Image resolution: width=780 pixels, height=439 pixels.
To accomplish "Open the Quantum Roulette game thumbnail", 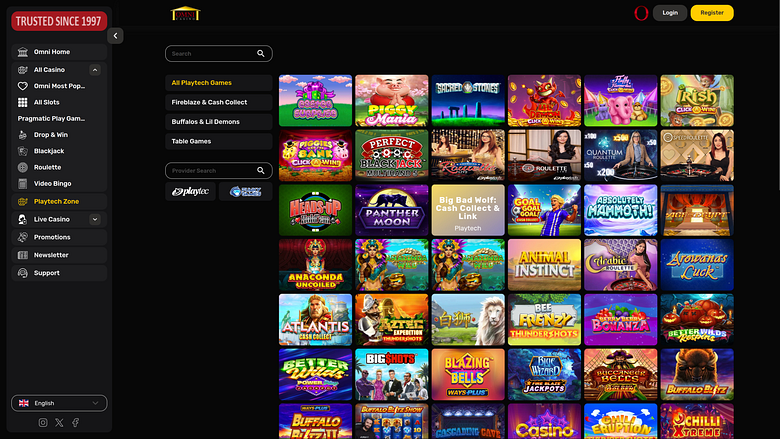I will [621, 156].
